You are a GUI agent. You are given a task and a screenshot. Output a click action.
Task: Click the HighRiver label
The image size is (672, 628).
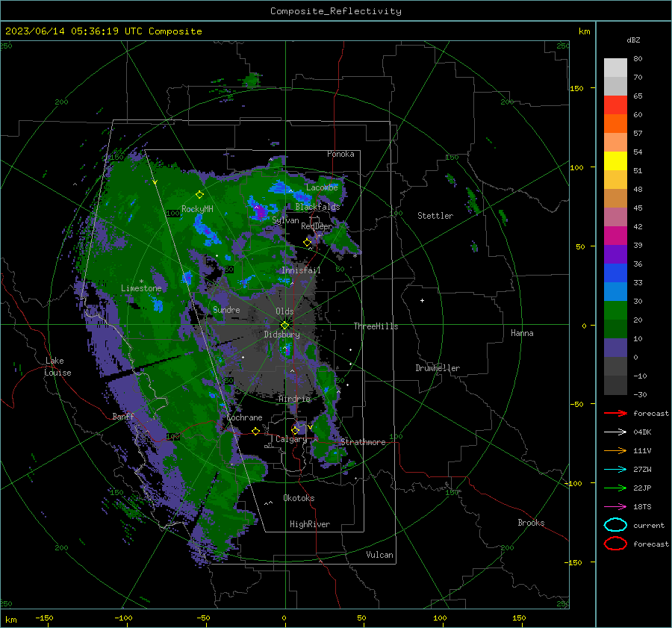[x=310, y=524]
